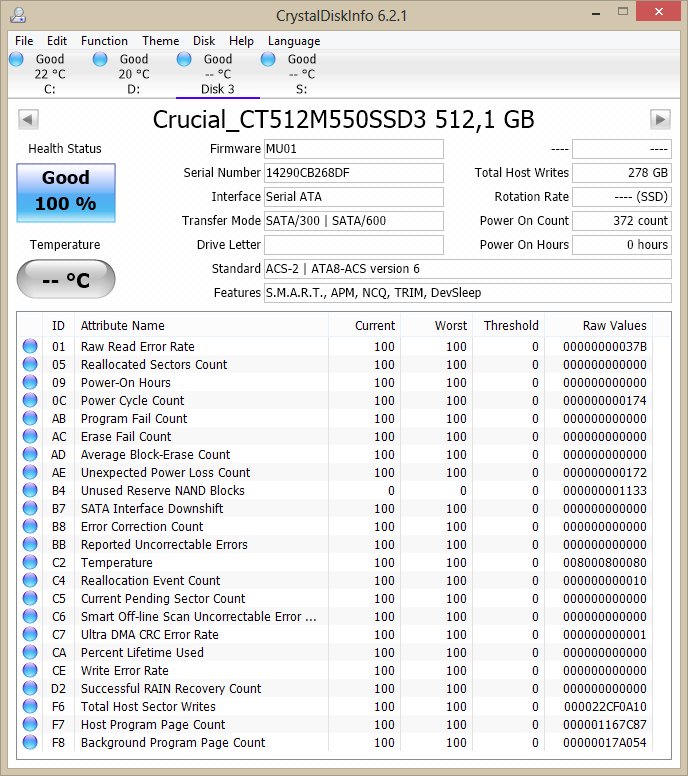Screen dimensions: 688x776
Task: Select the Smart Off-line Scan Uncorrectable Error row name
Action: (198, 617)
